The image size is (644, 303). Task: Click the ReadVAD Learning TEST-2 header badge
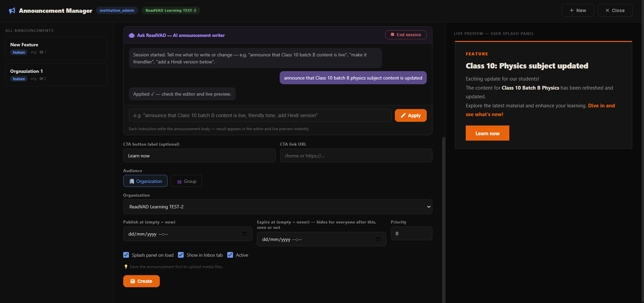(171, 10)
